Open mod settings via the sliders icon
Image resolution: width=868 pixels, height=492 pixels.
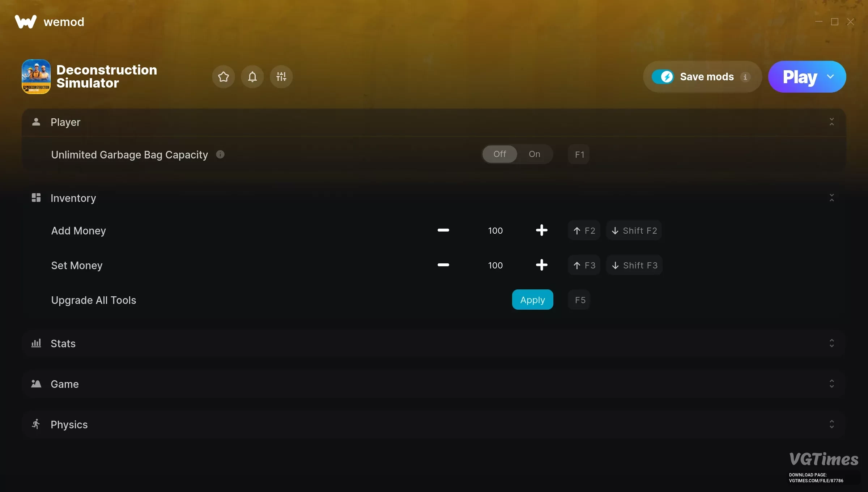281,77
